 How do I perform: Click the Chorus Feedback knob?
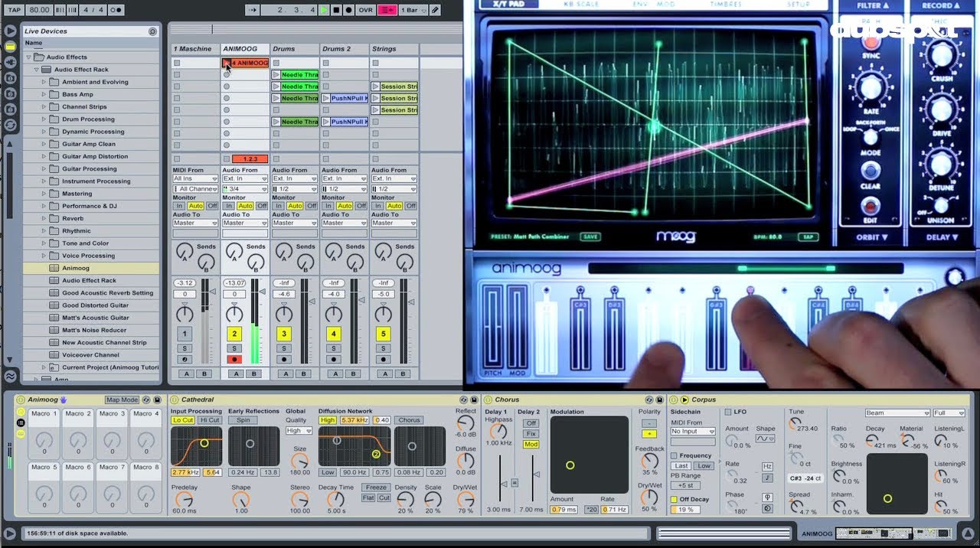click(x=649, y=461)
